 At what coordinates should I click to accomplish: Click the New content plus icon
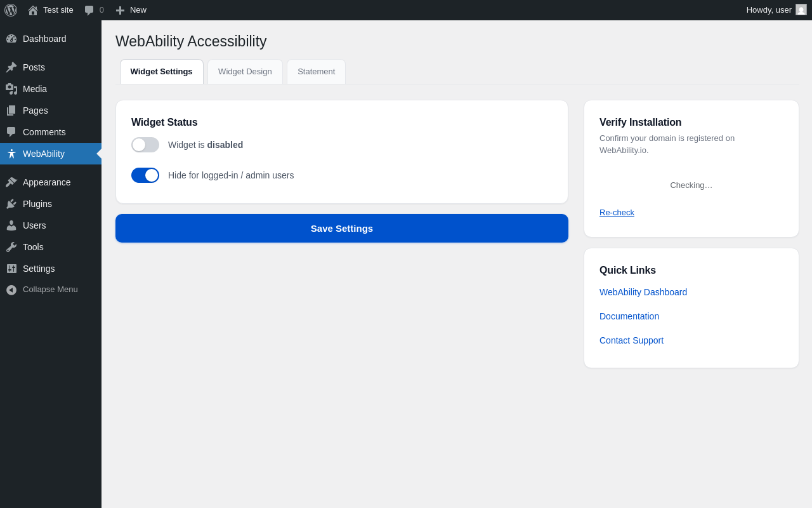click(x=120, y=10)
